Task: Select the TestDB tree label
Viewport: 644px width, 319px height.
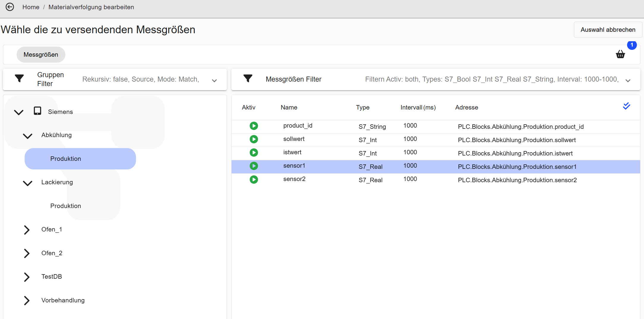Action: coord(52,277)
